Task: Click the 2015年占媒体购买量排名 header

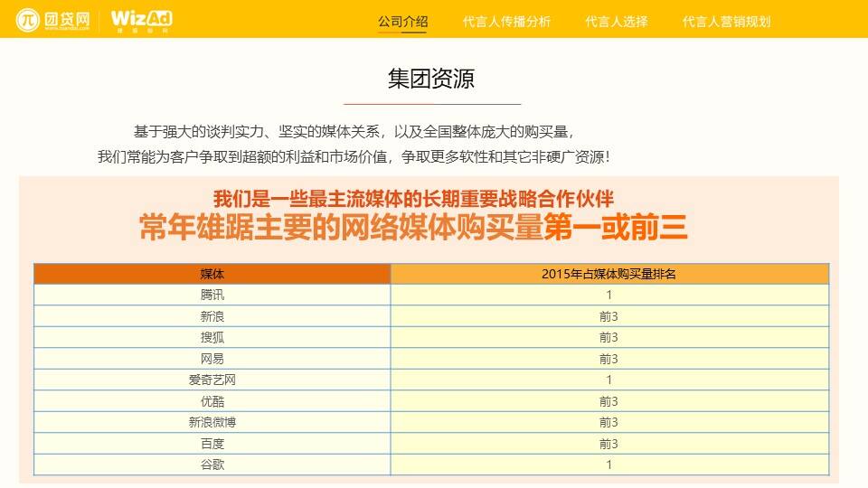Action: [609, 274]
